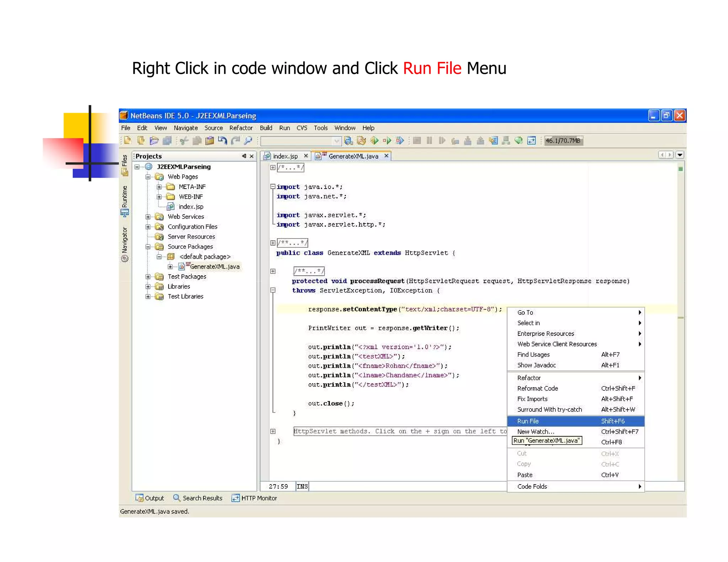Screen dimensions: 728x562
Task: Click the Cut scissors icon
Action: coord(184,141)
